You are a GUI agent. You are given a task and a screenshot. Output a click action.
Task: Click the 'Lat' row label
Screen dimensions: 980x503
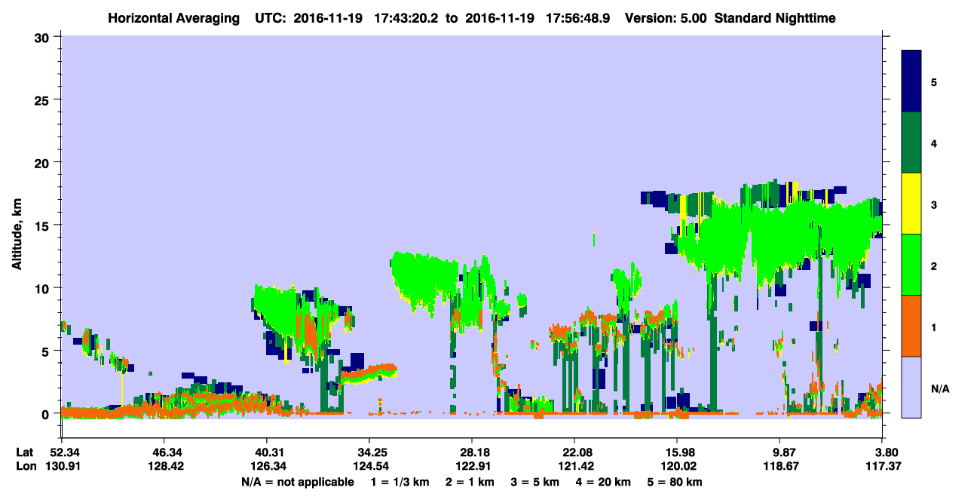click(24, 452)
